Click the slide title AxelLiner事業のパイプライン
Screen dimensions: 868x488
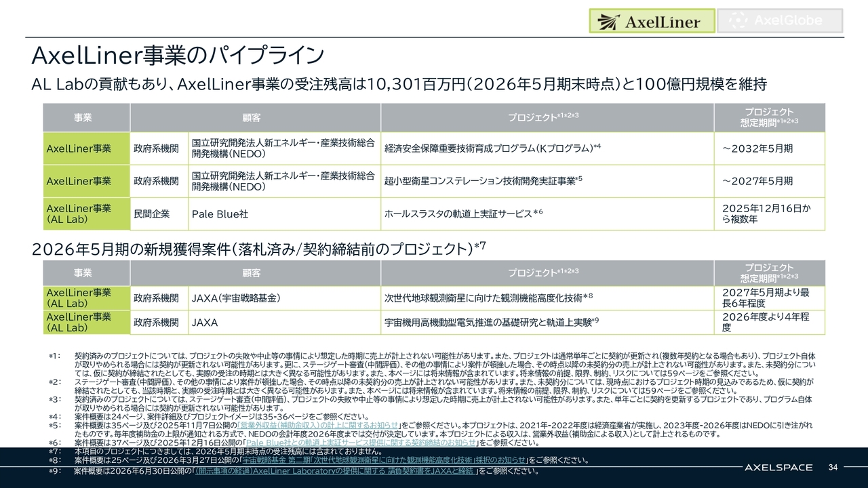click(178, 54)
